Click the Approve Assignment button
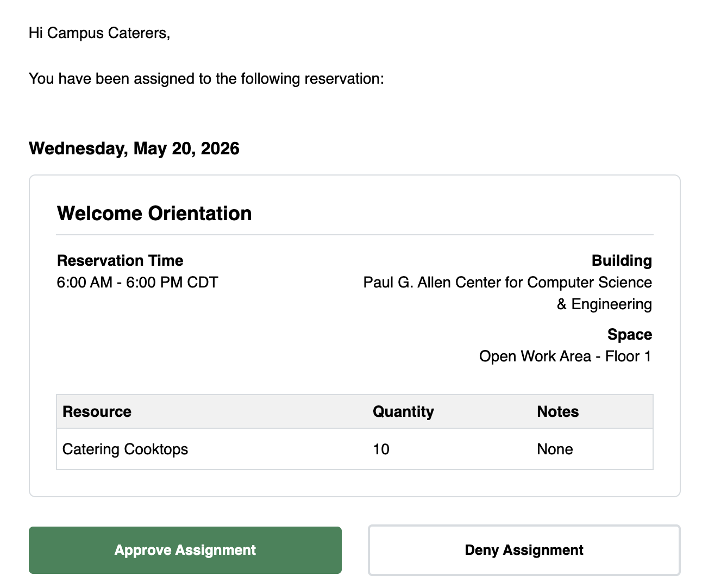 coord(185,550)
